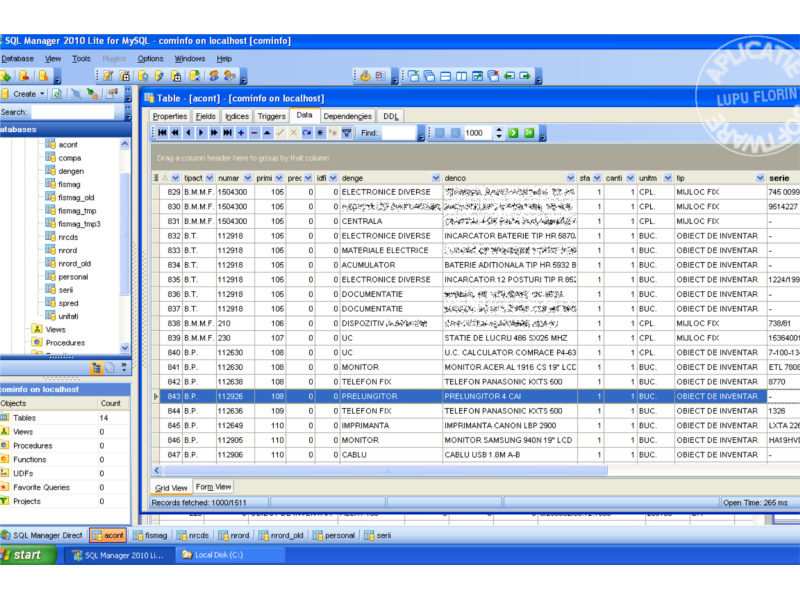Tile windows vertically icon
The width and height of the screenshot is (800, 600).
coord(461,76)
